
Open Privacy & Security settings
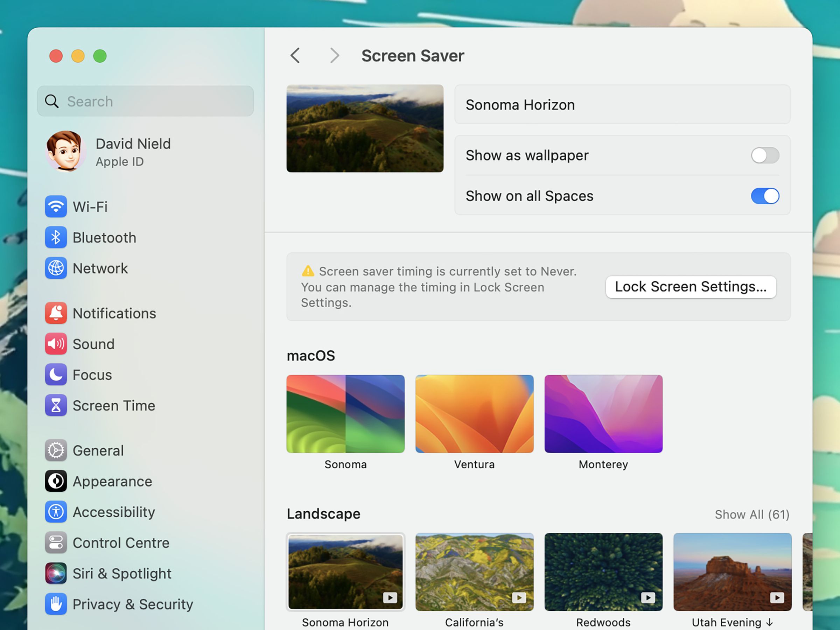[132, 604]
